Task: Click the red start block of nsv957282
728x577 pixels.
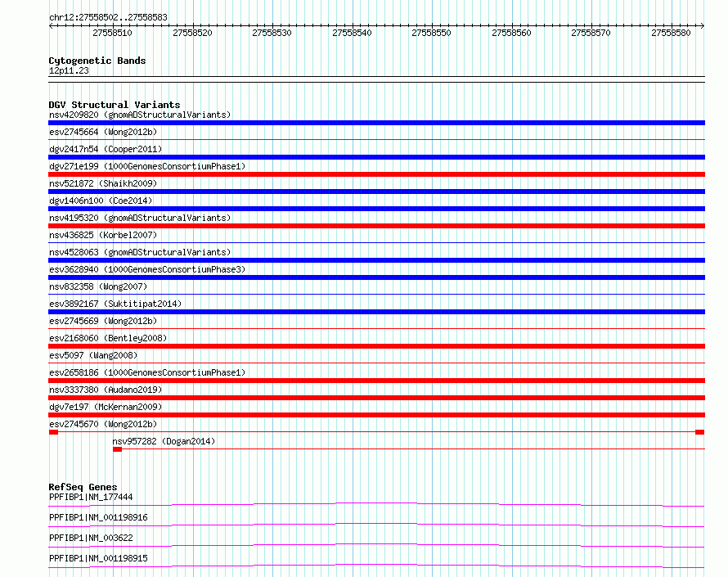Action: click(118, 449)
